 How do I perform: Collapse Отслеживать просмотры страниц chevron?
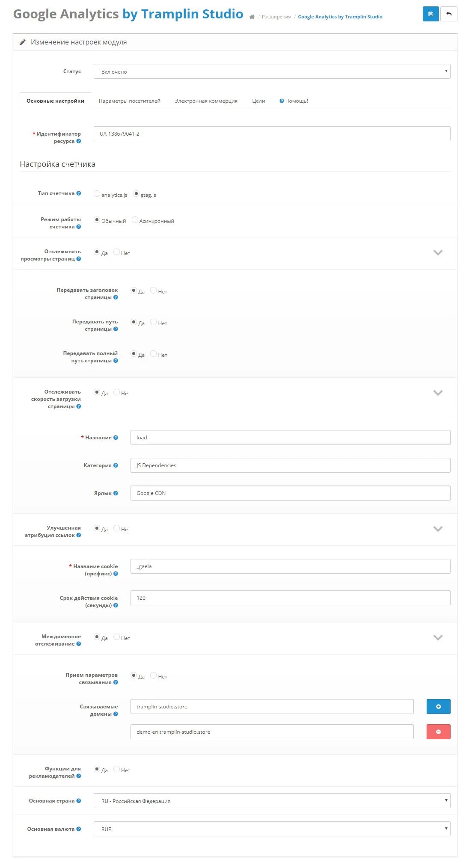[438, 252]
